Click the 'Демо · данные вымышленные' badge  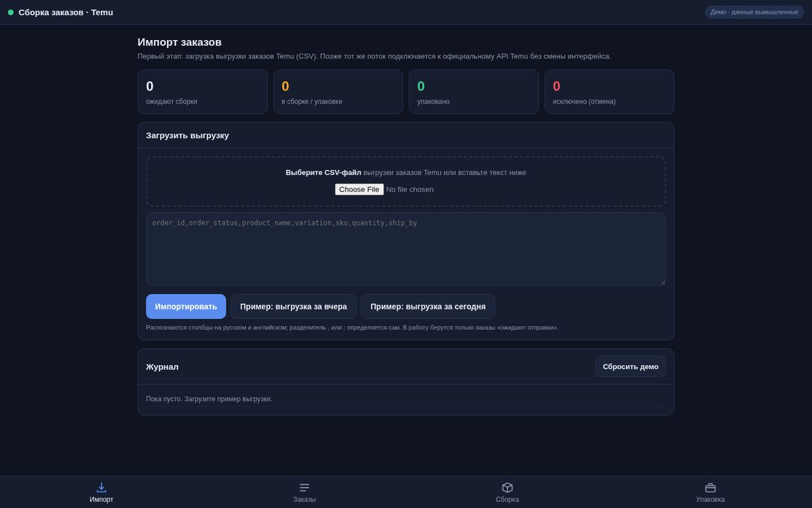pyautogui.click(x=754, y=12)
